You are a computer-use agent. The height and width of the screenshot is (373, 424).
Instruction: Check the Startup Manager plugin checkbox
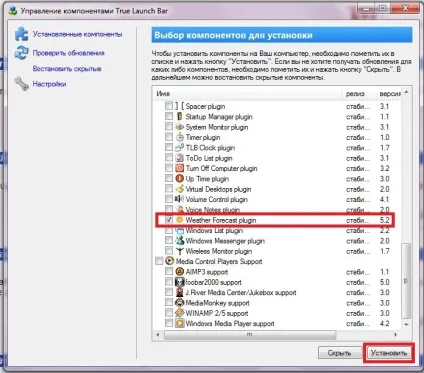169,116
